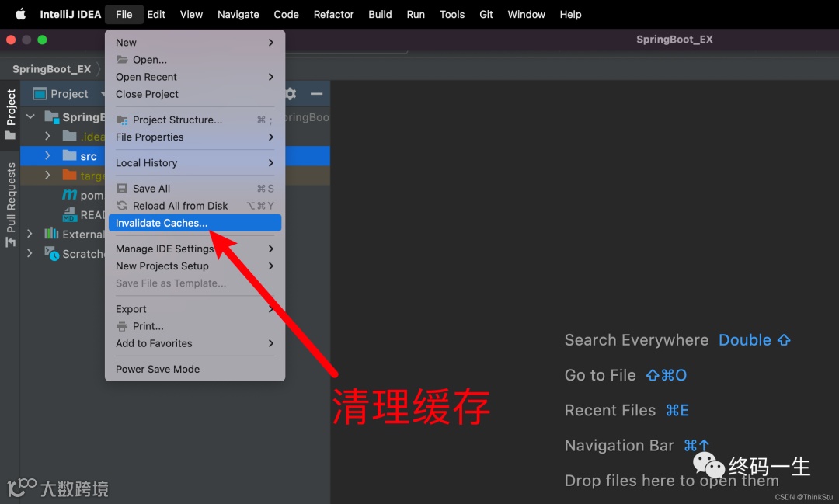839x504 pixels.
Task: Click the 'Go to File' hint text
Action: tap(601, 375)
